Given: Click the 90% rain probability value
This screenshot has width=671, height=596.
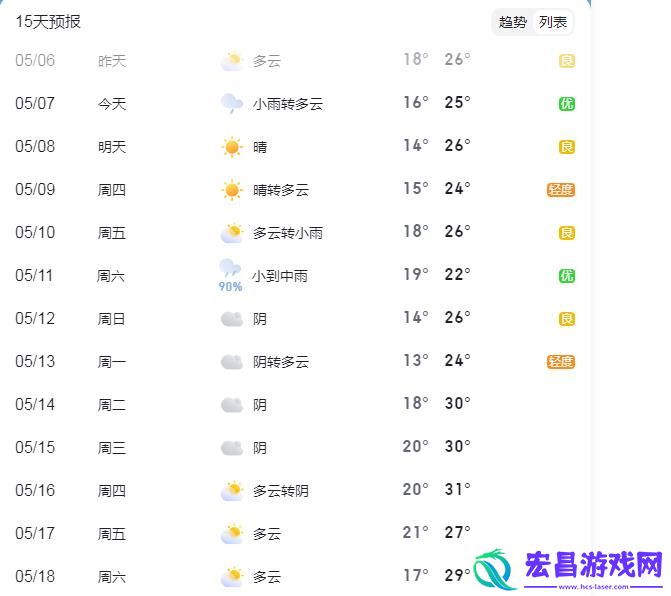Looking at the screenshot, I should 230,287.
